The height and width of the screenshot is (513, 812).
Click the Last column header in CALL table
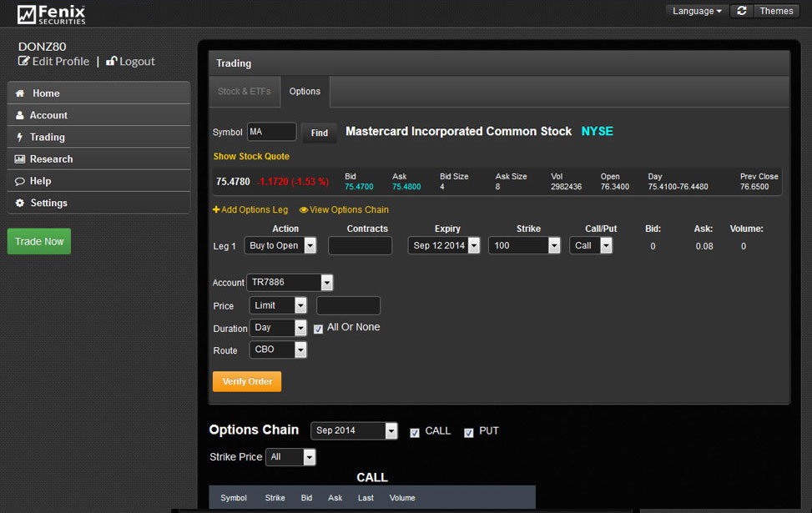tap(366, 498)
